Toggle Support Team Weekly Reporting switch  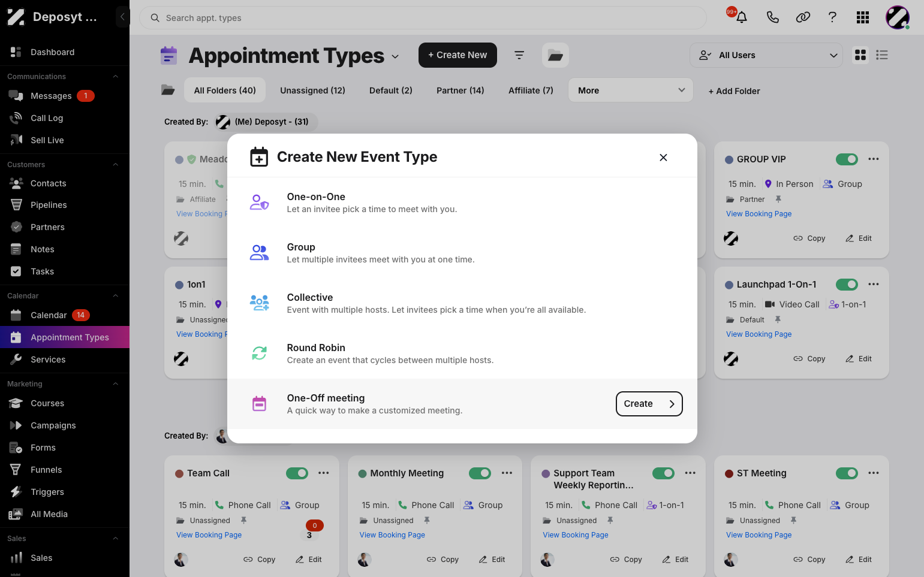coord(663,473)
